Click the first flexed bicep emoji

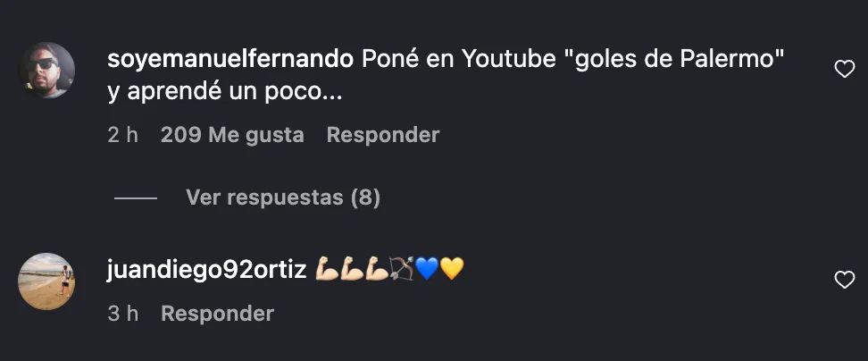(327, 270)
